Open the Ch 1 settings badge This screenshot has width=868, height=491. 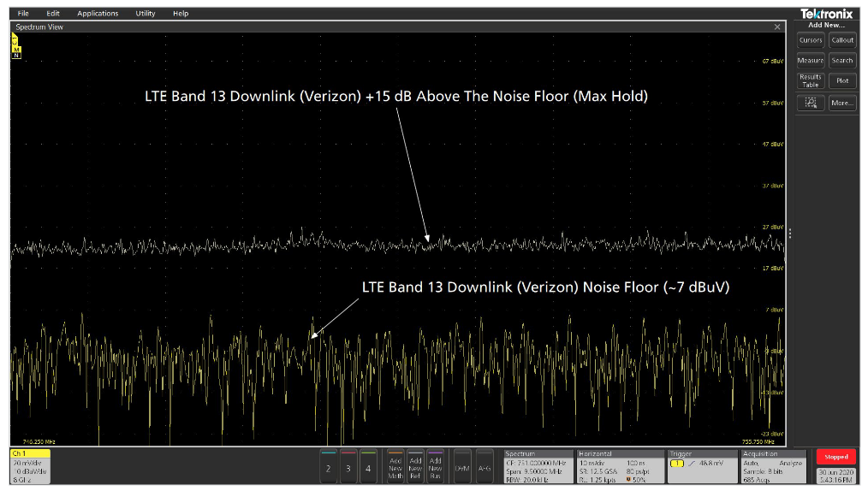pos(30,466)
